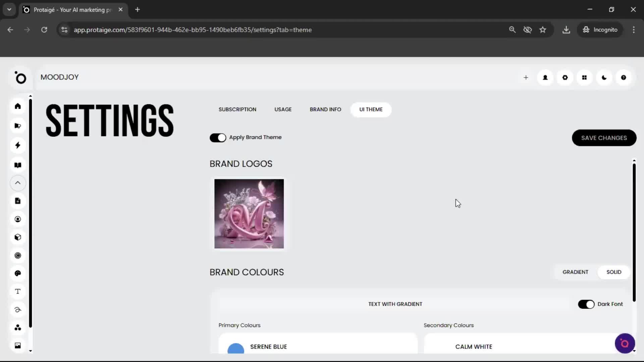Open the apps grid menu
Image resolution: width=644 pixels, height=362 pixels.
585,77
